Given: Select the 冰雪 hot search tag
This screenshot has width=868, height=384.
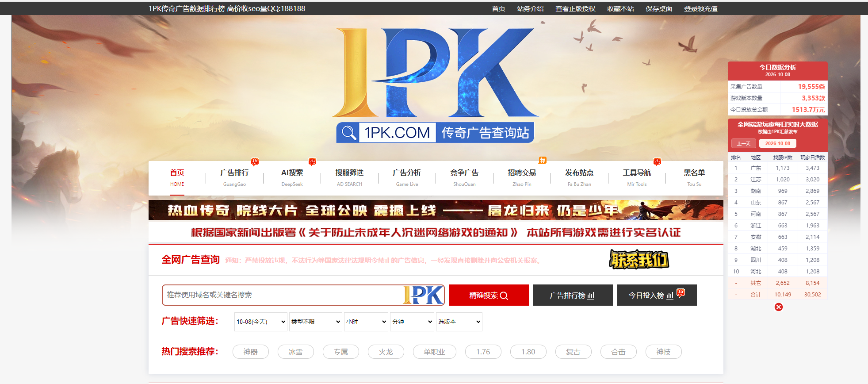Looking at the screenshot, I should coord(295,352).
